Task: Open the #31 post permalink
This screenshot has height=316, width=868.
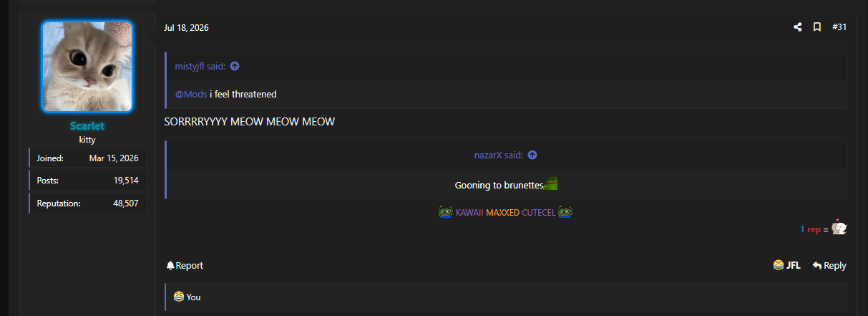Action: pos(839,27)
